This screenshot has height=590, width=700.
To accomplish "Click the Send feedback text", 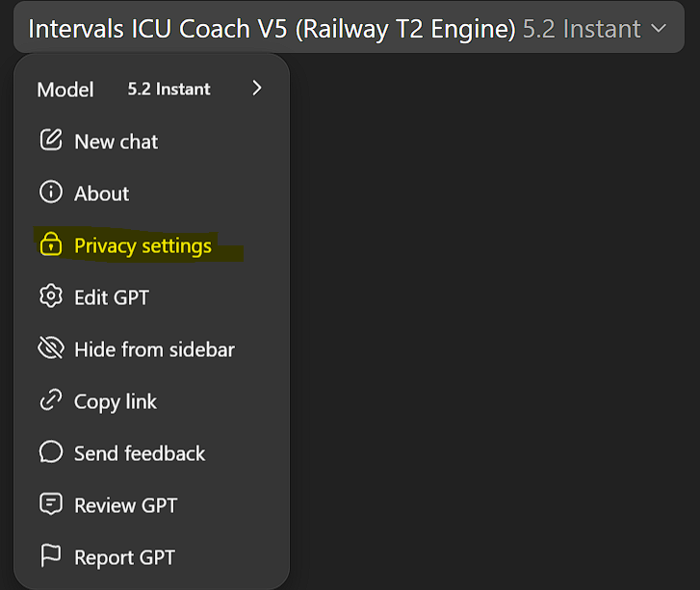I will tap(140, 453).
